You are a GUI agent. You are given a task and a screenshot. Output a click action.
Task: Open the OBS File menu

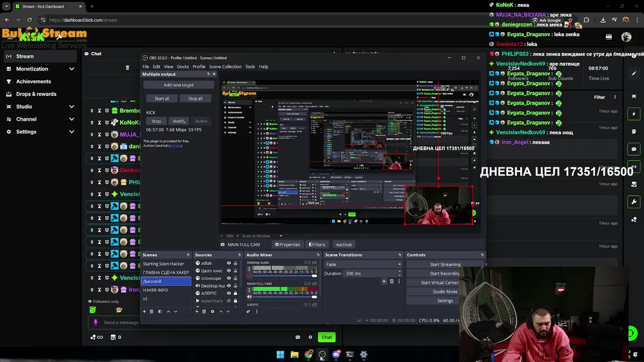coord(145,66)
